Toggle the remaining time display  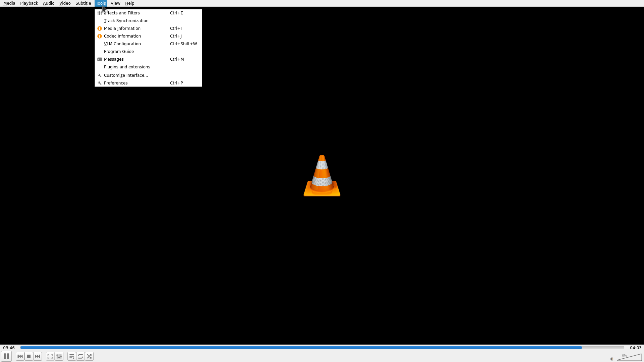click(635, 348)
